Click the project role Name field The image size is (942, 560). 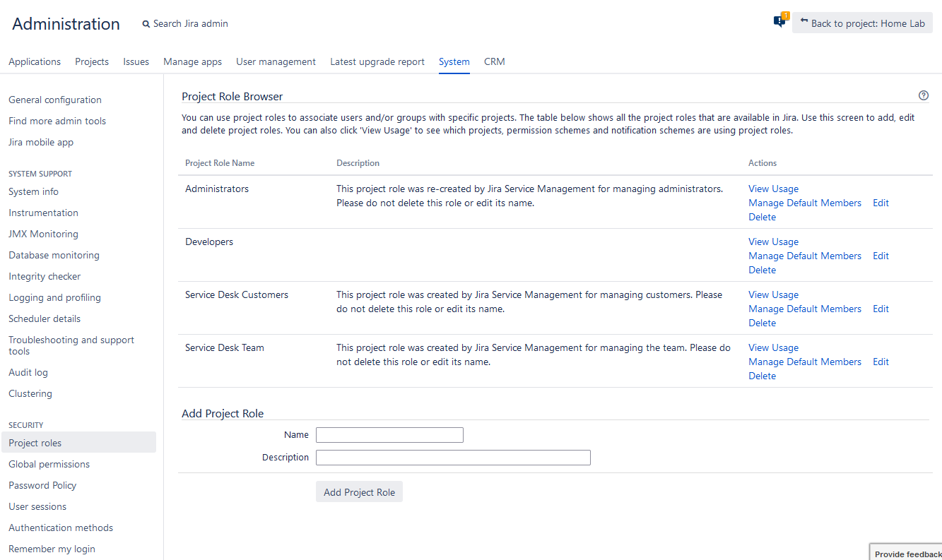coord(389,435)
